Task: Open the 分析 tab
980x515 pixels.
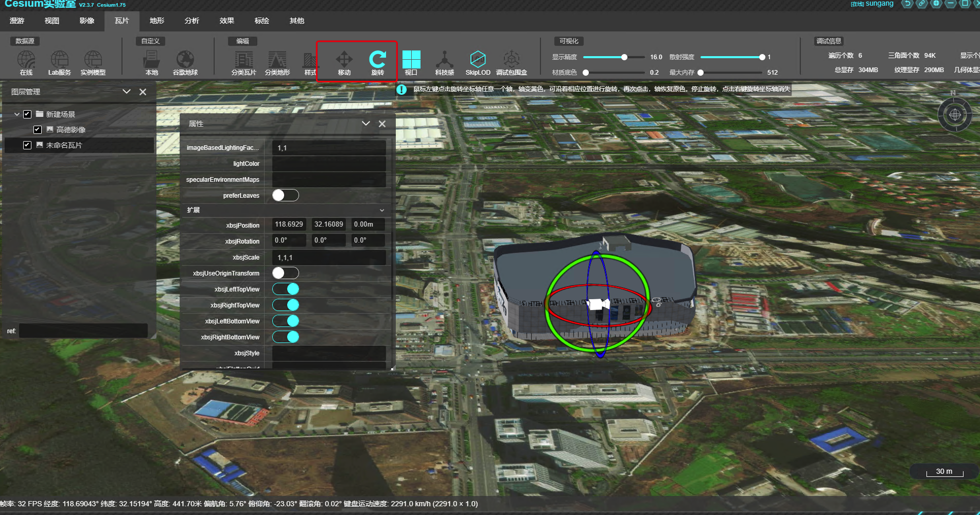Action: (191, 21)
